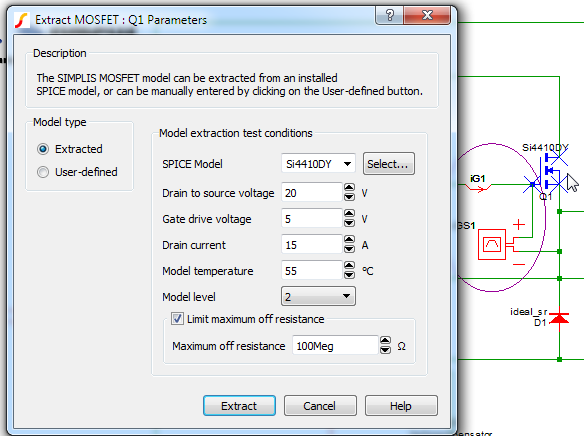584x436 pixels.
Task: Decrease the Model temperature value
Action: [349, 275]
